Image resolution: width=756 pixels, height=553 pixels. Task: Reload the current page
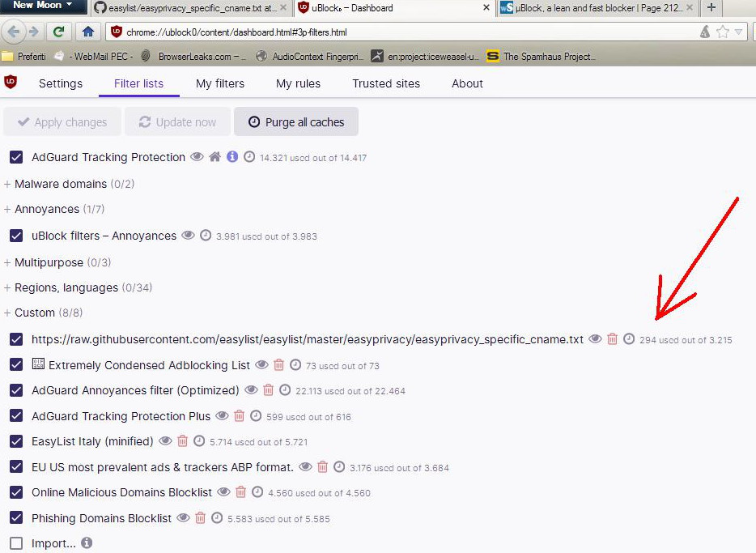(x=59, y=32)
